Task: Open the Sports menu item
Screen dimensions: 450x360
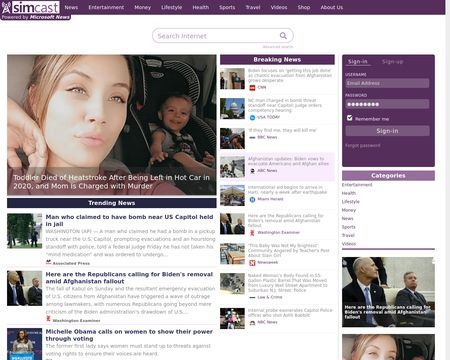Action: [x=227, y=7]
